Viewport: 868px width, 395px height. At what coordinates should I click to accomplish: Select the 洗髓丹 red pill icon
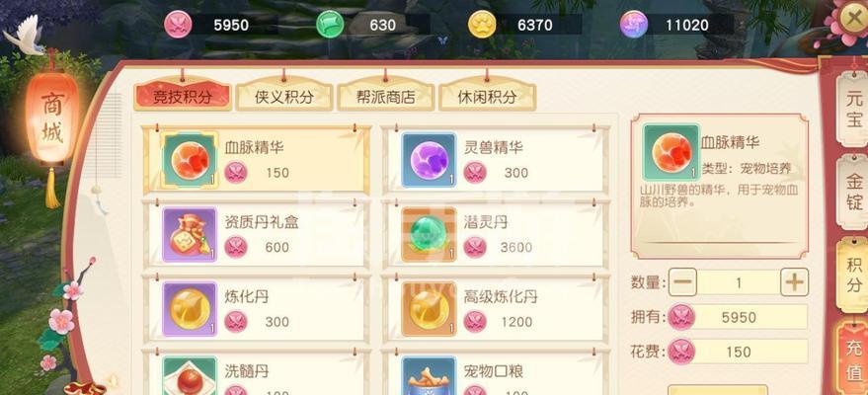(x=190, y=375)
